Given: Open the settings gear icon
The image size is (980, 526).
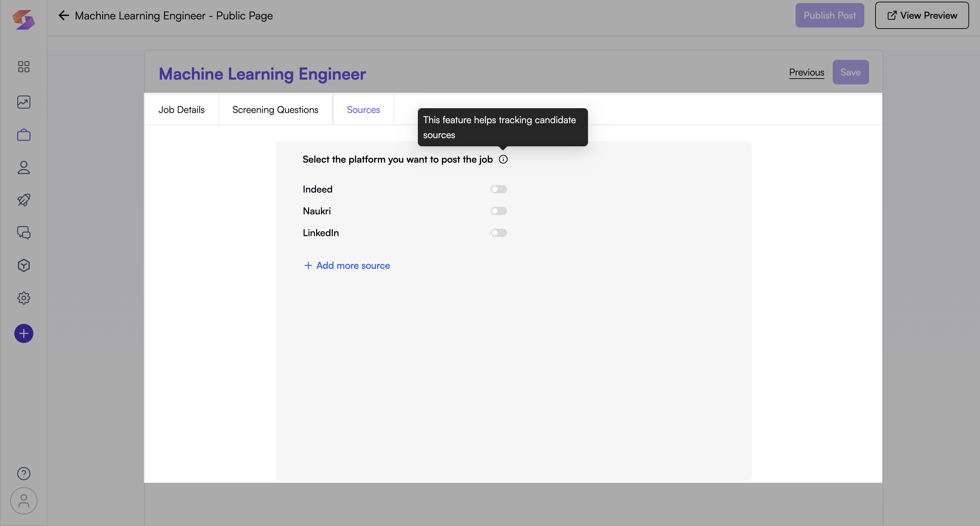Looking at the screenshot, I should (23, 298).
